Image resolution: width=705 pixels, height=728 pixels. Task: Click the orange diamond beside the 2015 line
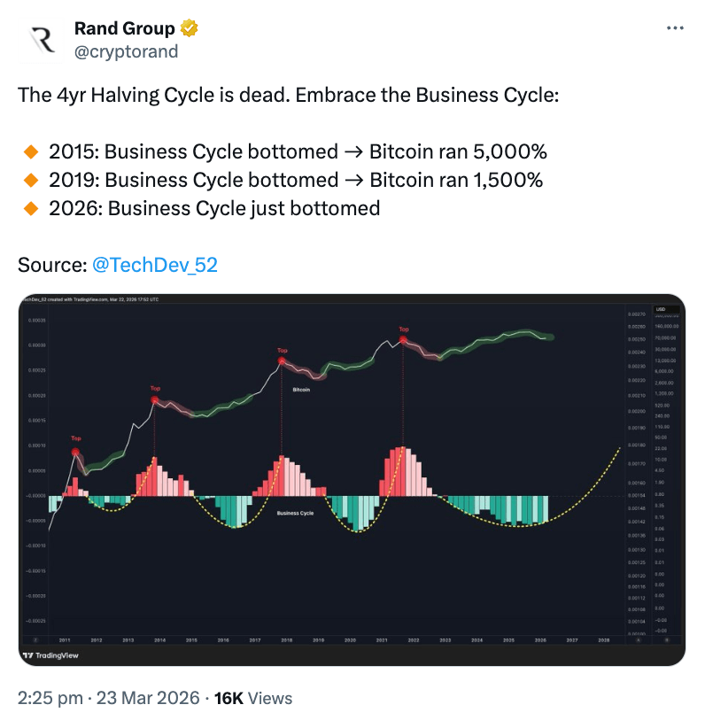point(30,151)
